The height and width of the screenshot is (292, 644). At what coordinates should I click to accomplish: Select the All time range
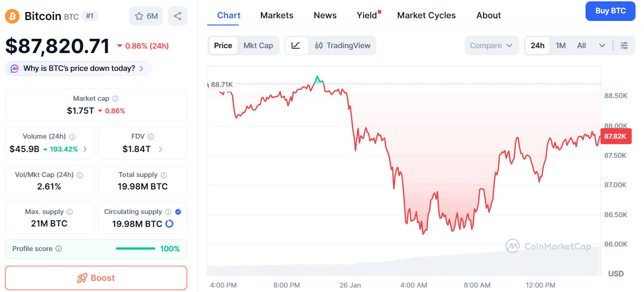[x=582, y=45]
